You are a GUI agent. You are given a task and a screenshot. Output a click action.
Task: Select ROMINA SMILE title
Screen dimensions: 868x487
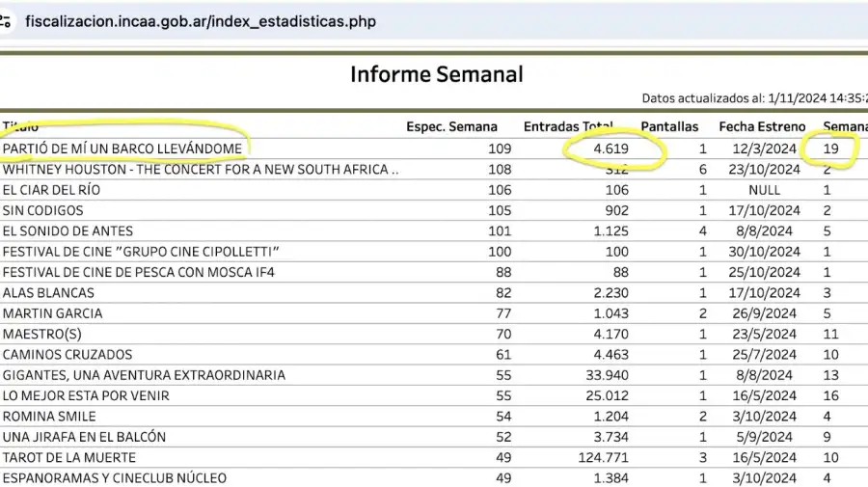(49, 417)
